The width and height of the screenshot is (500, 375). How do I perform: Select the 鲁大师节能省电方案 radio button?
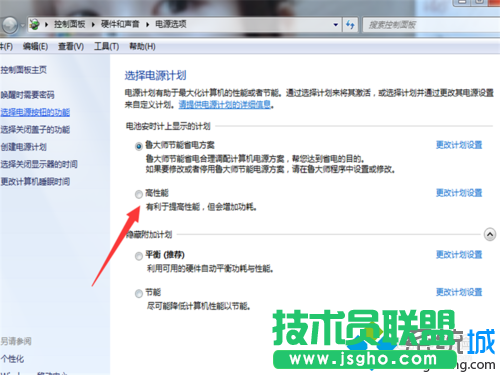pos(139,146)
